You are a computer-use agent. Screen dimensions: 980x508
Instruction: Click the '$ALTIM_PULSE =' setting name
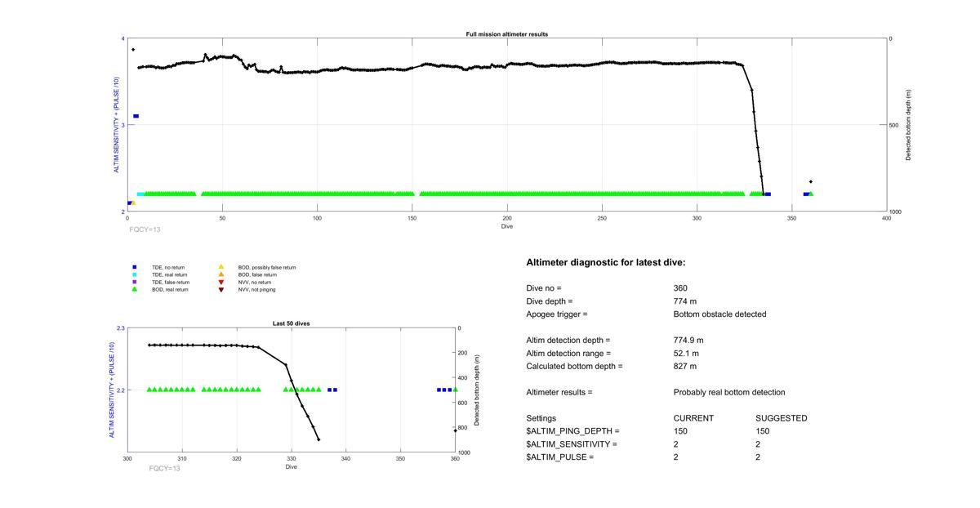click(559, 457)
